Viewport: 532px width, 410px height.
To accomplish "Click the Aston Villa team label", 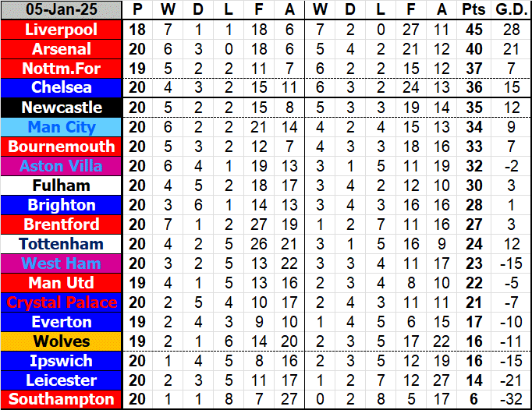I will click(x=62, y=166).
